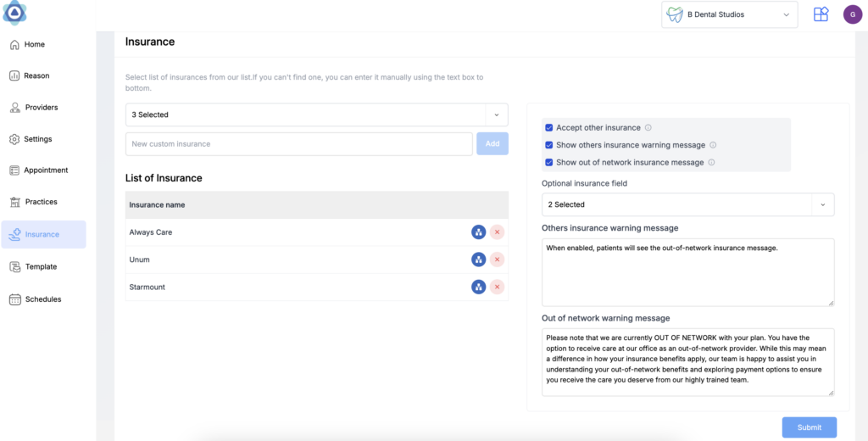Image resolution: width=868 pixels, height=441 pixels.
Task: Uncheck Accept other insurance checkbox
Action: point(549,128)
